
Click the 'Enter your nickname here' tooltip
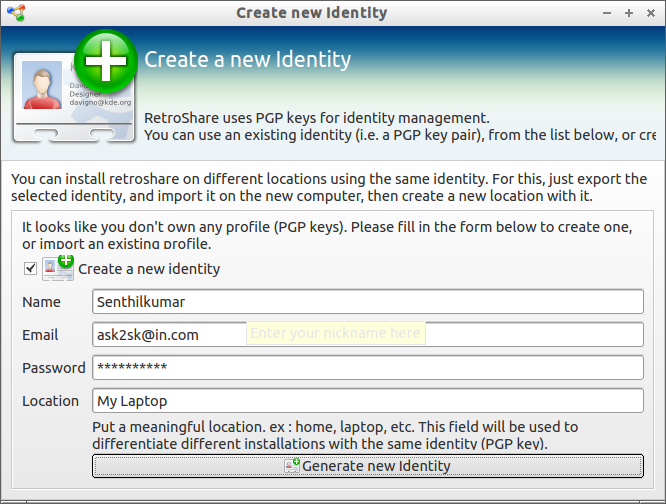click(336, 333)
